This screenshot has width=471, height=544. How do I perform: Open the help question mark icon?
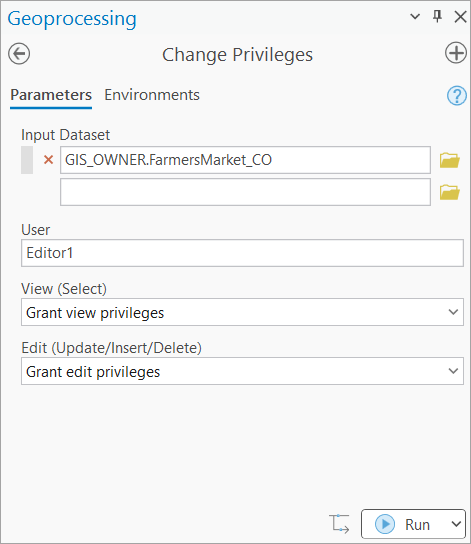point(456,95)
